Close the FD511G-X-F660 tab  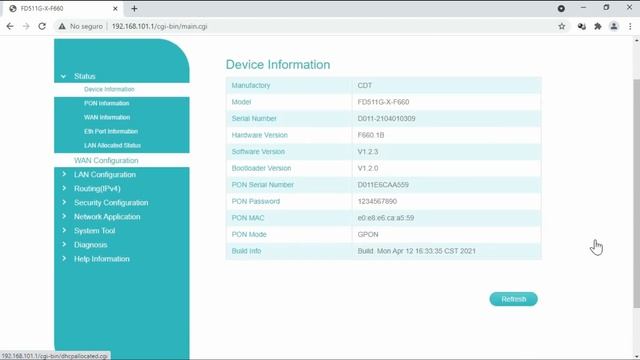115,9
